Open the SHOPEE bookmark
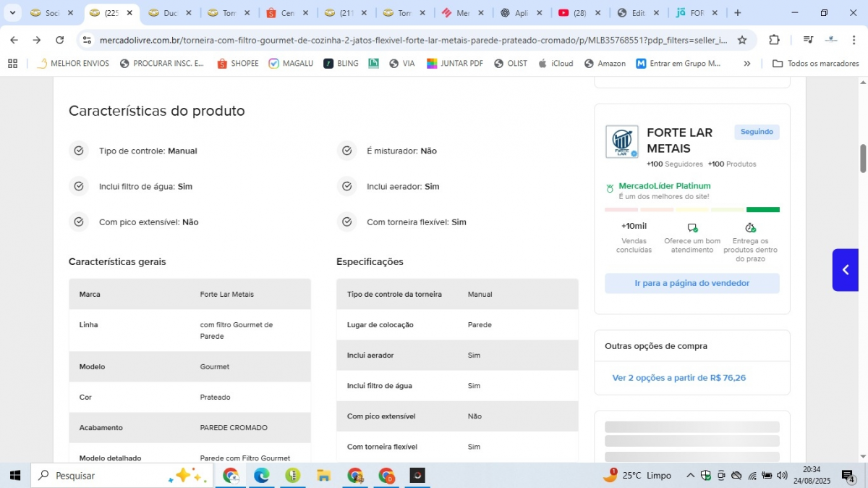Screen dimensions: 868x488 coord(237,64)
